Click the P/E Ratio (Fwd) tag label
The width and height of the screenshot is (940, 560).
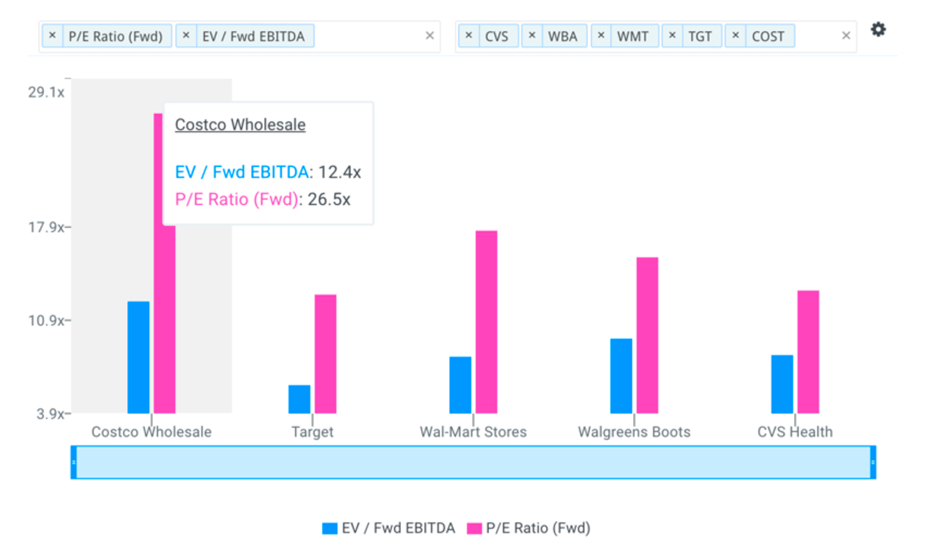point(116,37)
